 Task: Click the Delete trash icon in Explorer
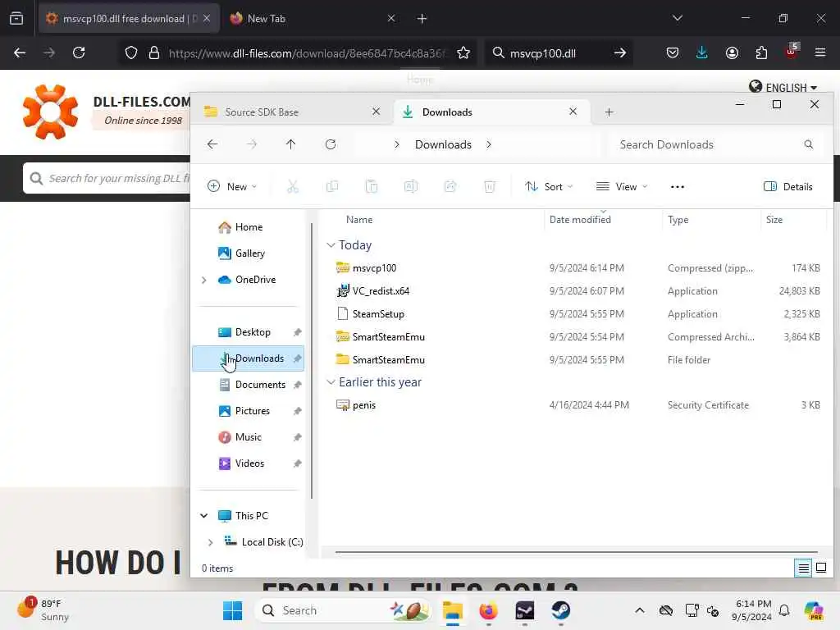(x=489, y=186)
